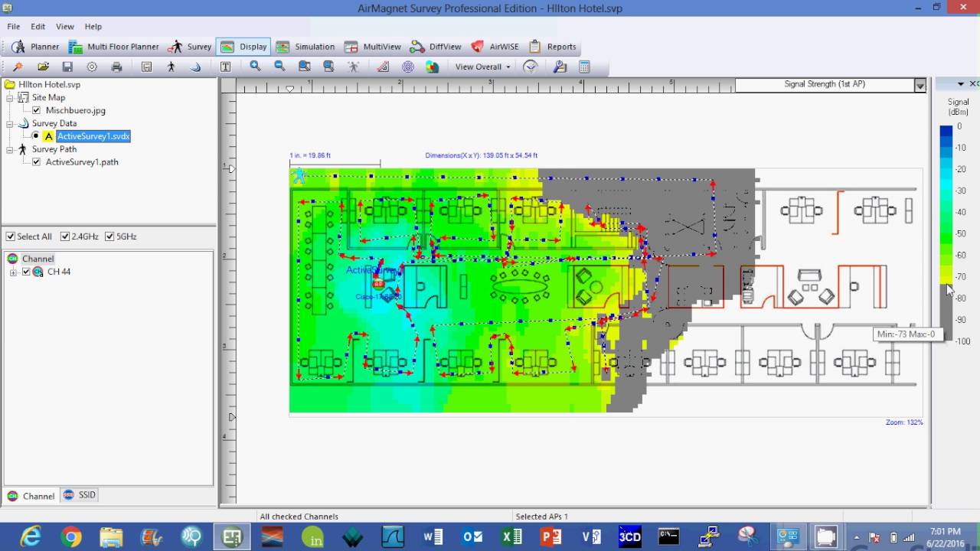The height and width of the screenshot is (551, 980).
Task: Switch to the SSID tab
Action: [x=80, y=495]
